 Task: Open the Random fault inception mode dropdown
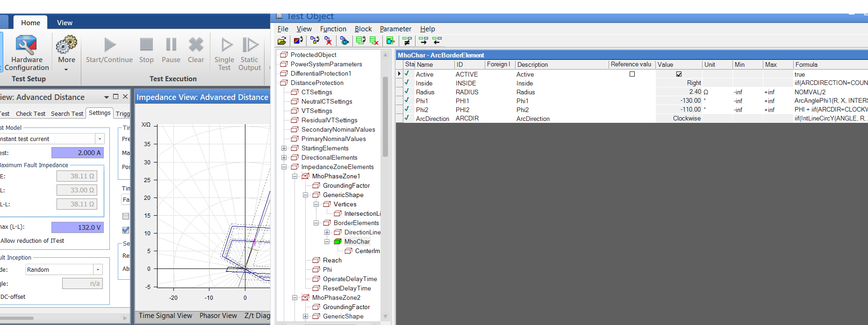[98, 269]
